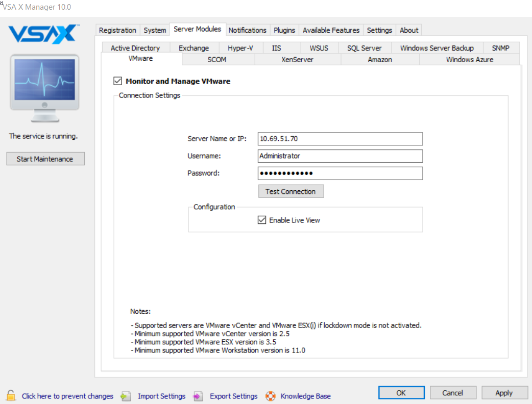Disable the Enable Live View checkbox
This screenshot has height=404, width=532.
point(262,220)
